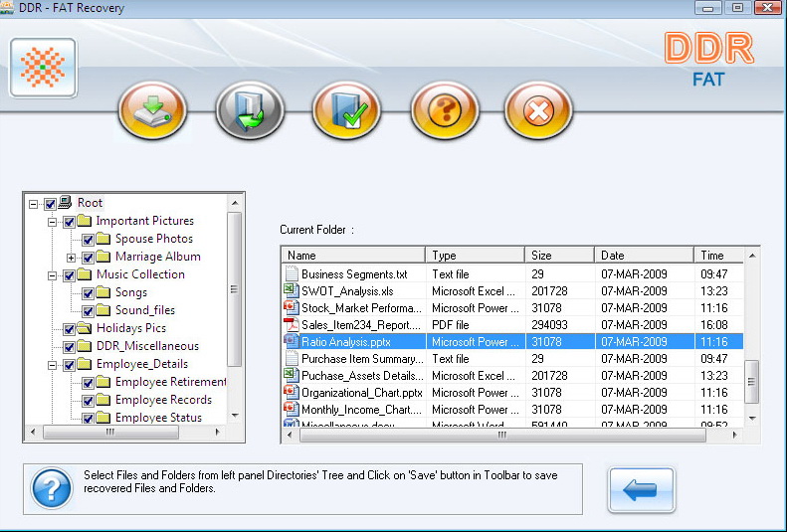Expand the Marriage Album tree node
This screenshot has width=787, height=532.
click(71, 258)
